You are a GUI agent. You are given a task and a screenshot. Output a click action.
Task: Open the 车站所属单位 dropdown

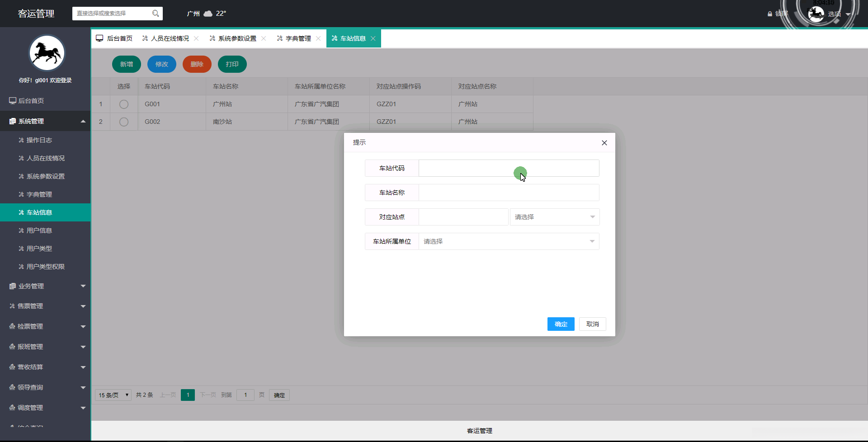[509, 241]
